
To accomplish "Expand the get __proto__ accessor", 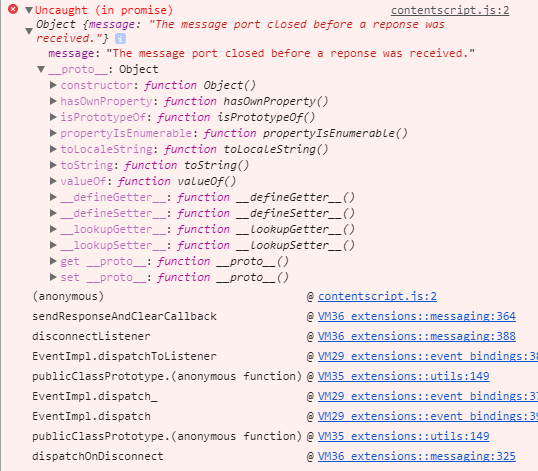I will click(53, 261).
